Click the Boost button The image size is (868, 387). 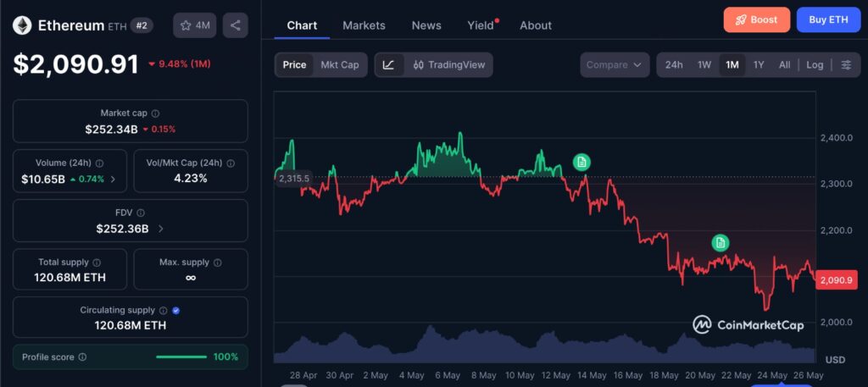click(x=757, y=20)
